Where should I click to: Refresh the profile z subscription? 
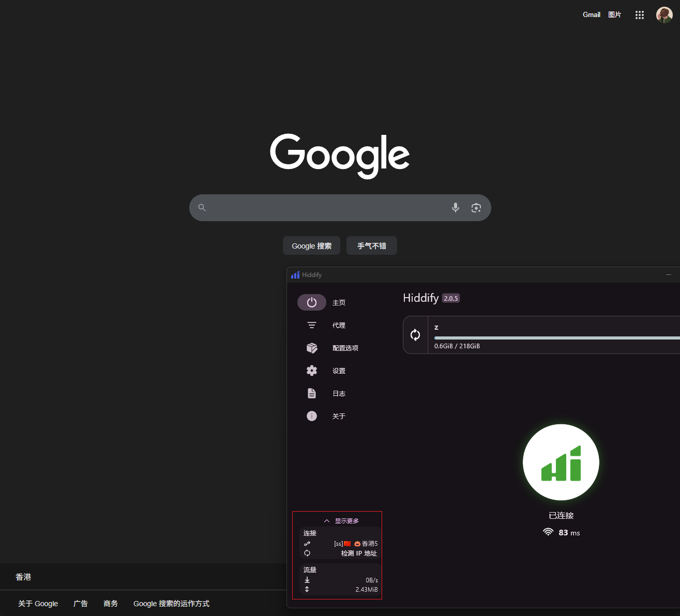pos(415,335)
